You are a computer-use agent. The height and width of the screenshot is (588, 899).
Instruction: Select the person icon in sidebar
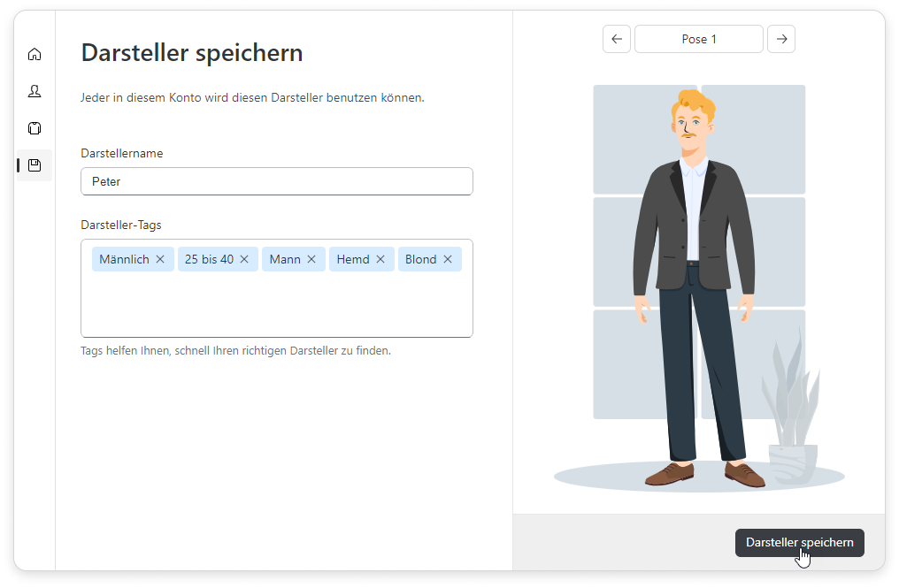35,91
